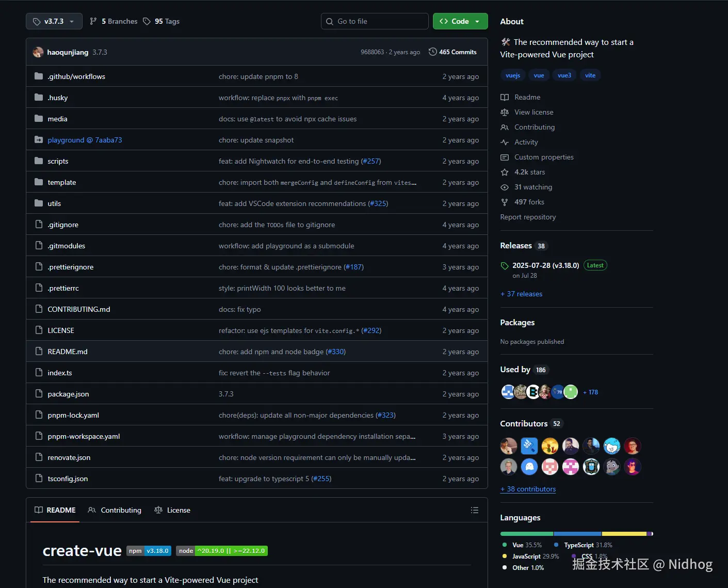Viewport: 728px width, 588px height.
Task: Switch to the Contributing tab
Action: [x=115, y=510]
